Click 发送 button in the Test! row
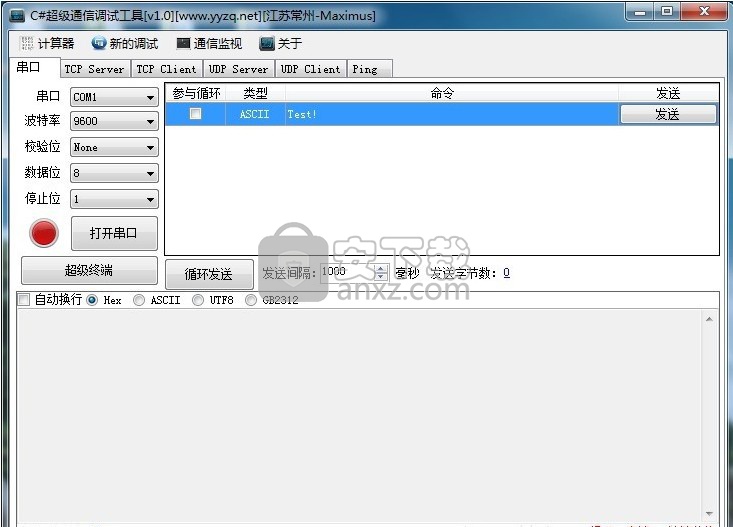This screenshot has height=527, width=733. (x=668, y=114)
